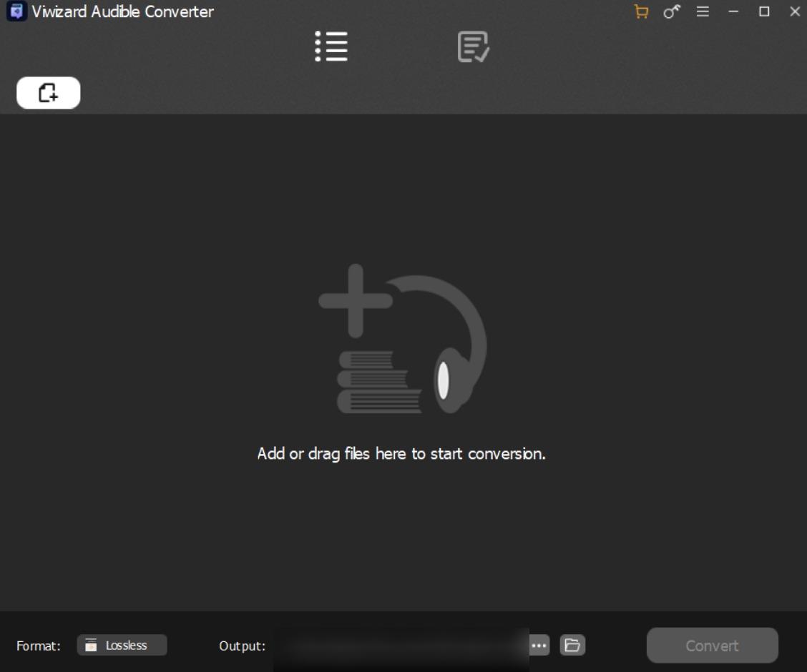This screenshot has height=672, width=807.
Task: Click the Viwizard app logo icon
Action: (x=16, y=11)
